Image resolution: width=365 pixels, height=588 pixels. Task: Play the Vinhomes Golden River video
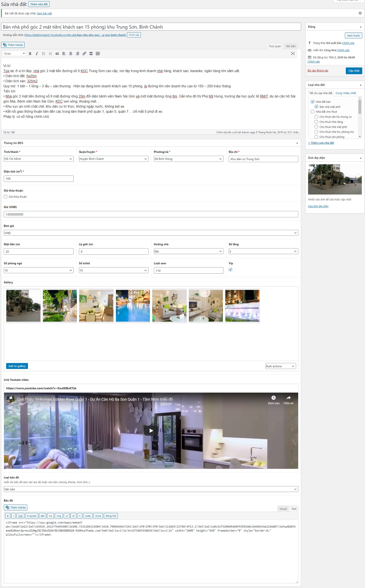pos(151,430)
